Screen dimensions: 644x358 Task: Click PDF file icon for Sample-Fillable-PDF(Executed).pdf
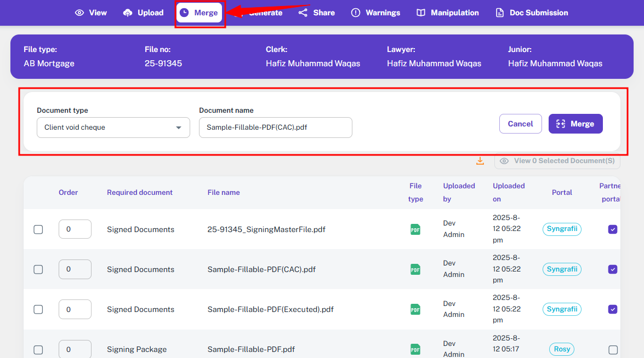coord(415,309)
